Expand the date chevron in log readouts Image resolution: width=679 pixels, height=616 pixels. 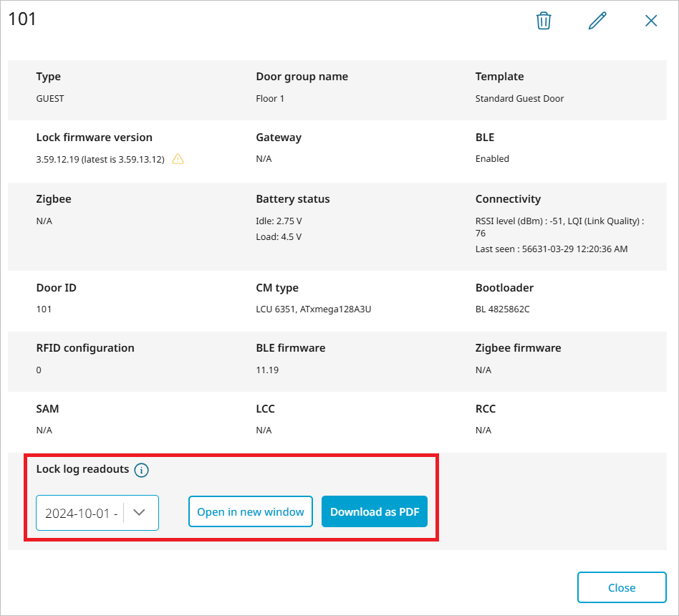[140, 512]
